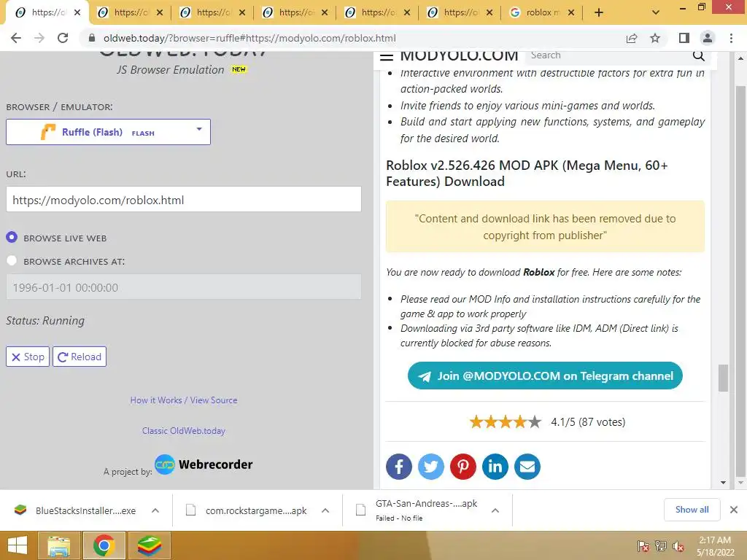Click the Reload emulator button
The height and width of the screenshot is (560, 747).
pyautogui.click(x=80, y=357)
